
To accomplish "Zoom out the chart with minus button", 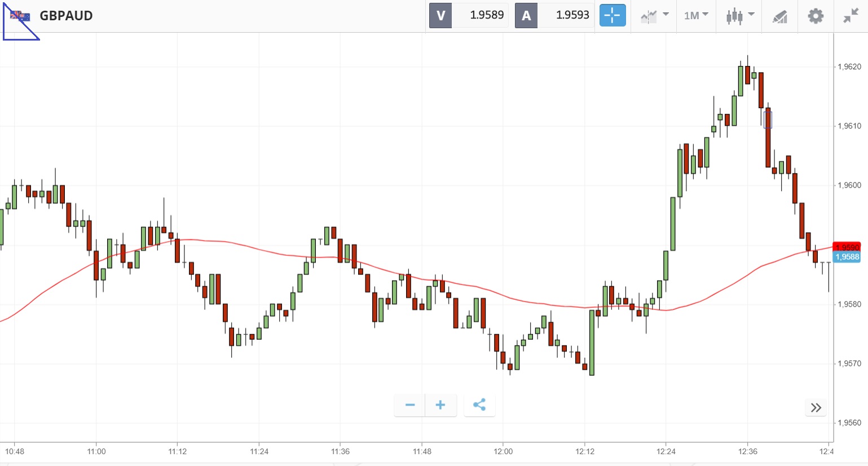I will (410, 405).
